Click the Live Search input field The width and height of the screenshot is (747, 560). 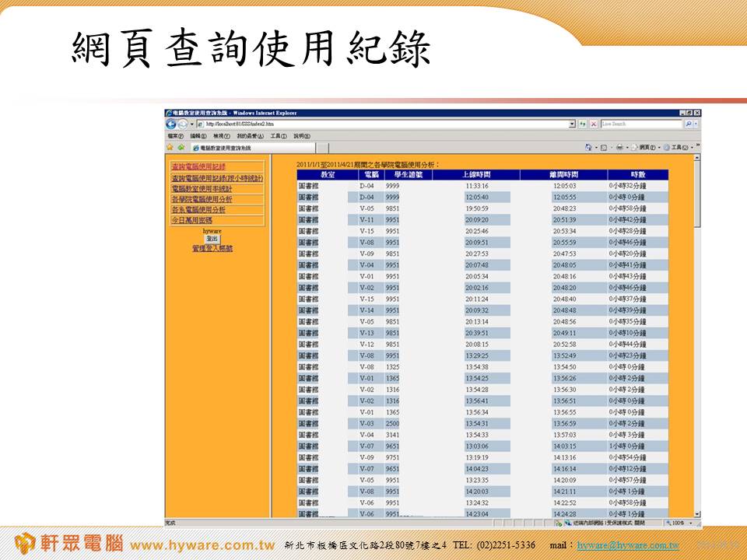pyautogui.click(x=640, y=124)
